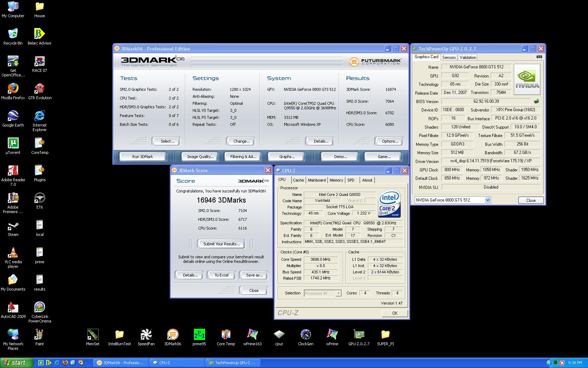Open the Mainboard tab in CPU-Z
The width and height of the screenshot is (588, 368).
tap(317, 180)
